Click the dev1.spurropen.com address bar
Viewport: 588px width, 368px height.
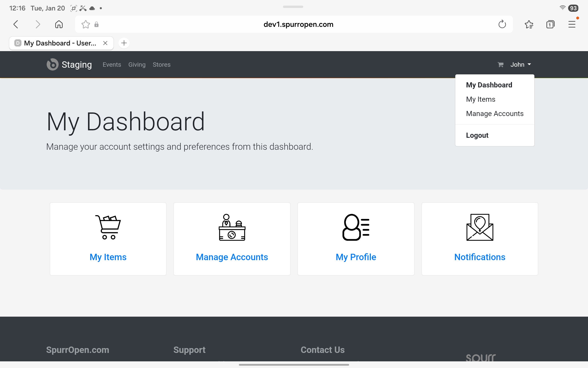click(298, 25)
